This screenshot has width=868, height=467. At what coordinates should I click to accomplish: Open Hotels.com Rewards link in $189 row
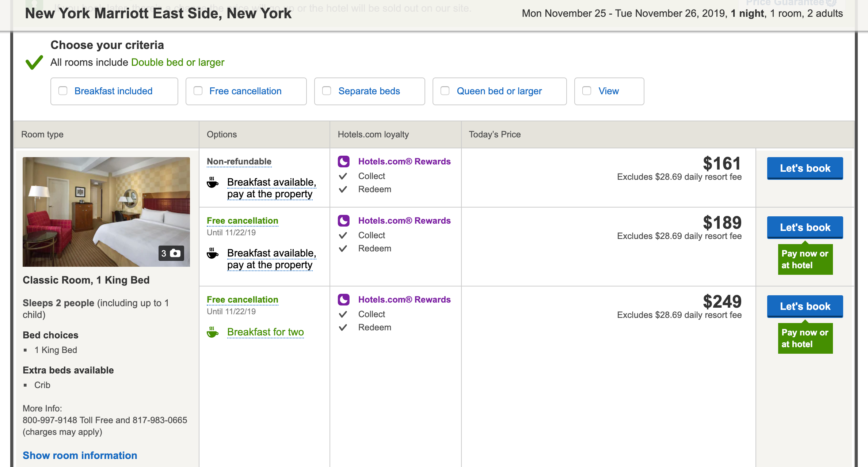pos(404,221)
